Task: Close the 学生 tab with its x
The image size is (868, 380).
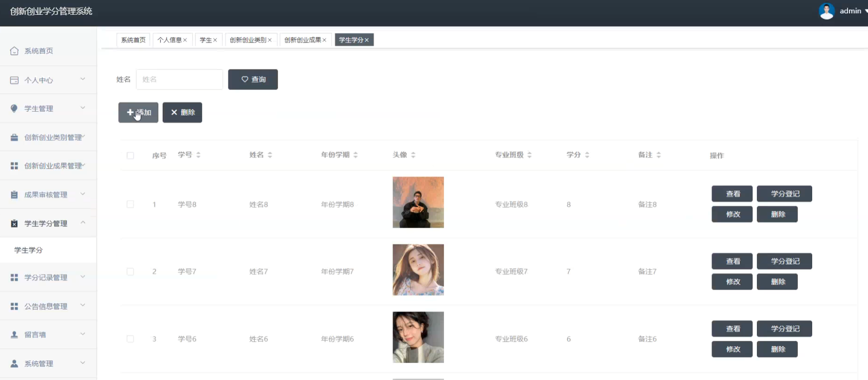Action: pos(215,40)
